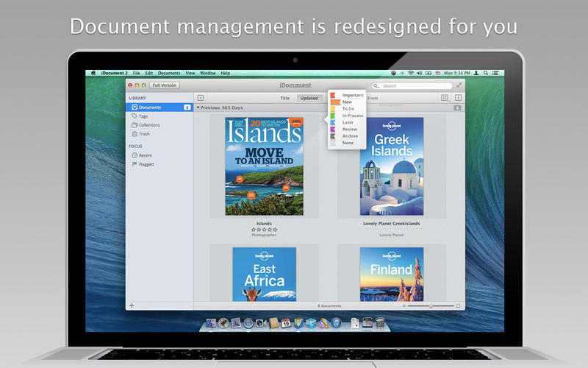Collapse the Previous 365 Days group
The height and width of the screenshot is (368, 588).
pyautogui.click(x=198, y=107)
